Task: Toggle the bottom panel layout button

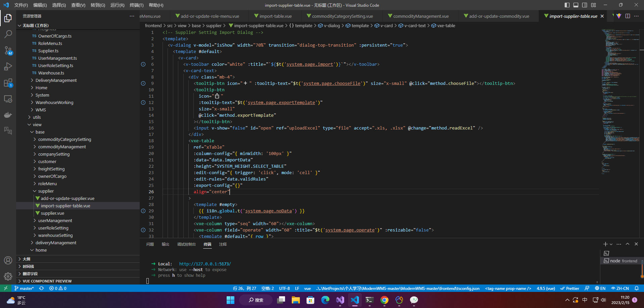Action: [x=576, y=5]
